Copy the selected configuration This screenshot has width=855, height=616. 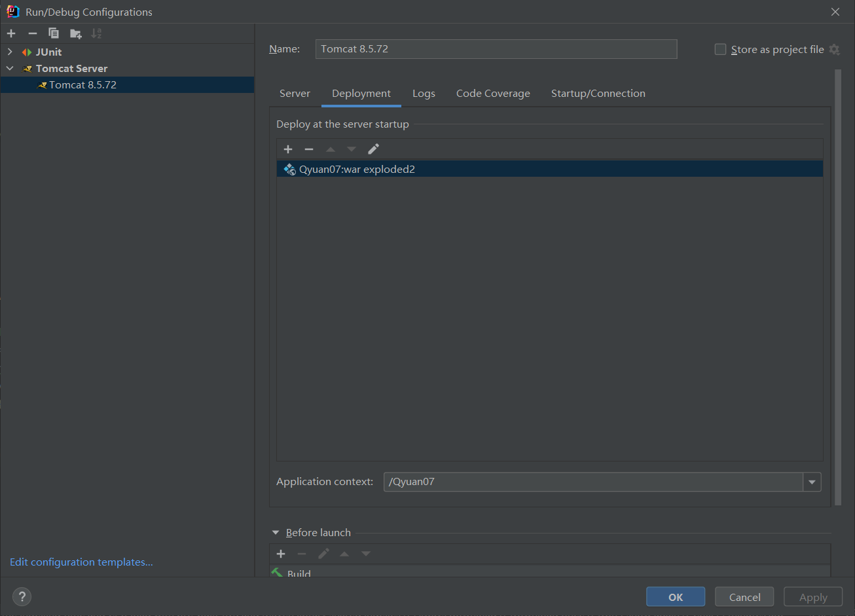54,33
